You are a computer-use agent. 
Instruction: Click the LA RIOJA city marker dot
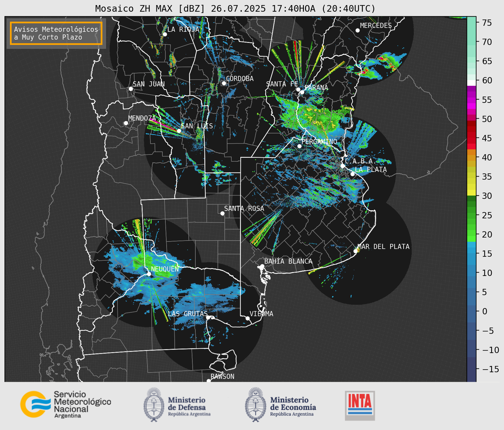coord(165,34)
